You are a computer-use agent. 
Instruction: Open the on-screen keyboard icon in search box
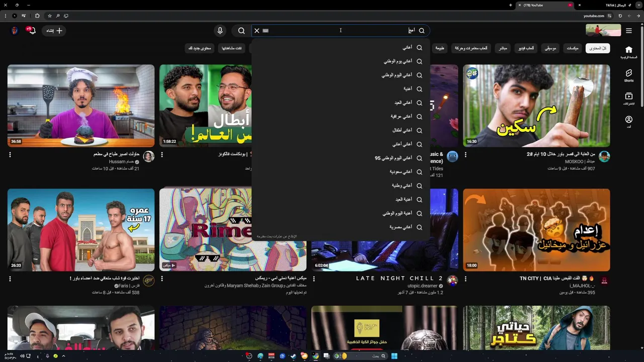(x=266, y=31)
